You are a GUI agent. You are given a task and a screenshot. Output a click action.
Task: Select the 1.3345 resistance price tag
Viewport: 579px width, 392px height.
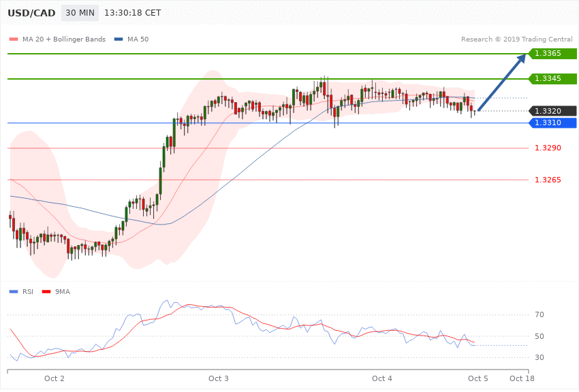tap(553, 78)
